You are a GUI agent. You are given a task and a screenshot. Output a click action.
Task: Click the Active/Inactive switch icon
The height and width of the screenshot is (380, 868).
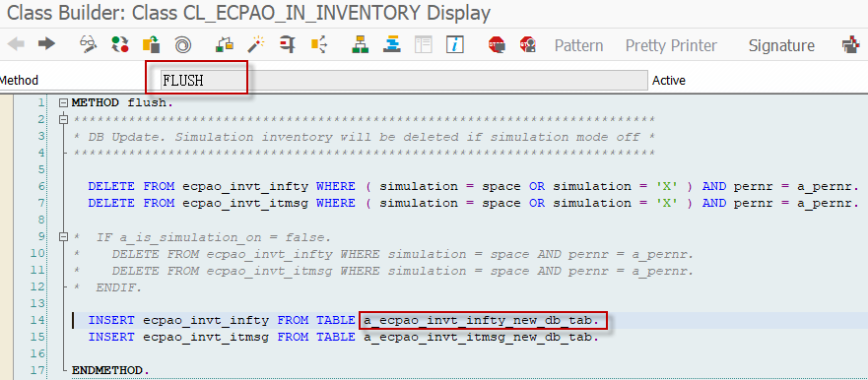click(119, 44)
